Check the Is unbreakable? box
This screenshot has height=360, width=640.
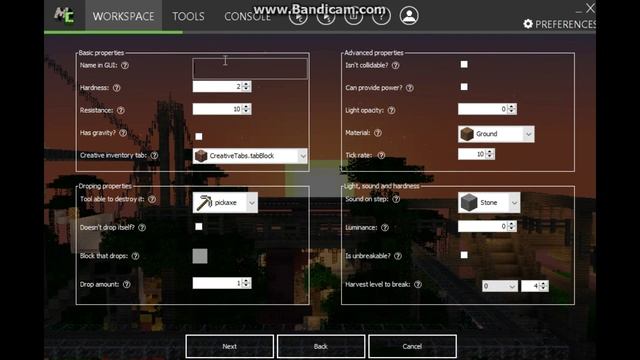tap(464, 255)
